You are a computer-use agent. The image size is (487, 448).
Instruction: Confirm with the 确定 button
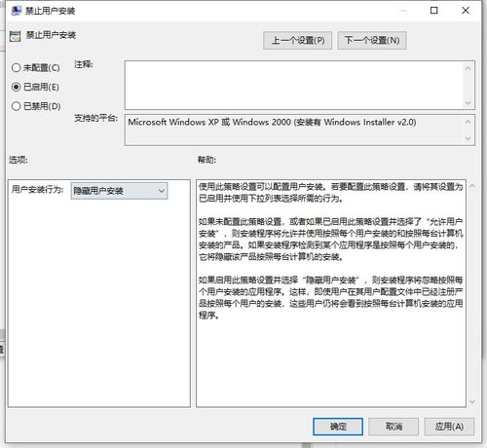tap(338, 427)
